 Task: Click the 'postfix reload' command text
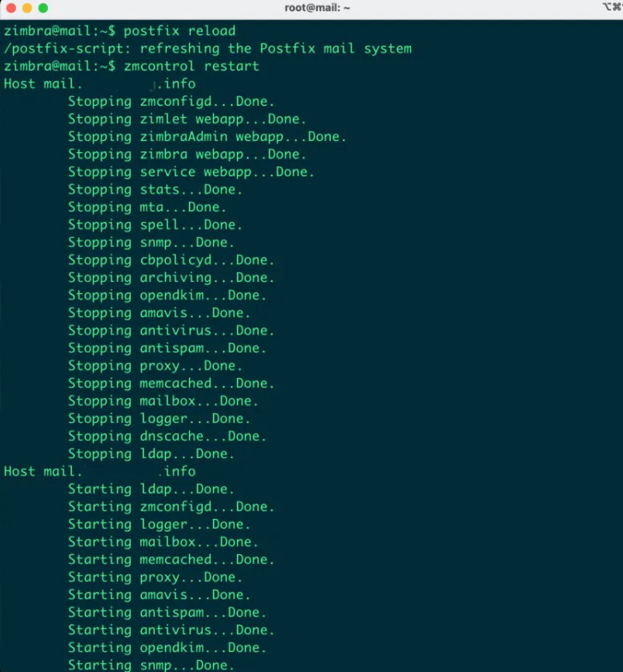[x=179, y=31]
